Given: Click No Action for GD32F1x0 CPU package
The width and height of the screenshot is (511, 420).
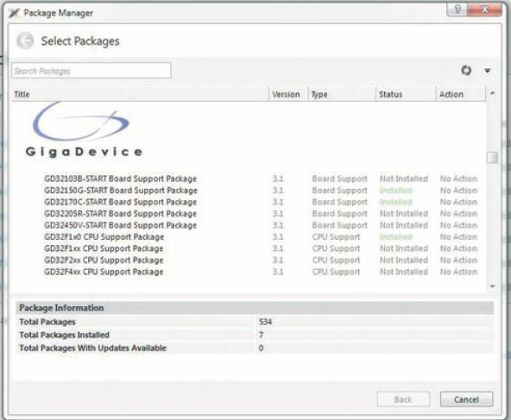Looking at the screenshot, I should tap(458, 237).
